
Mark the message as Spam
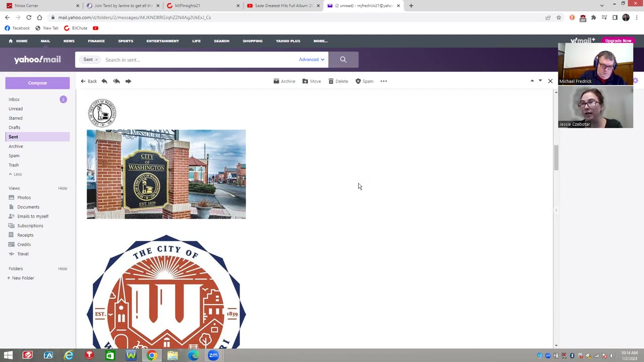point(364,81)
